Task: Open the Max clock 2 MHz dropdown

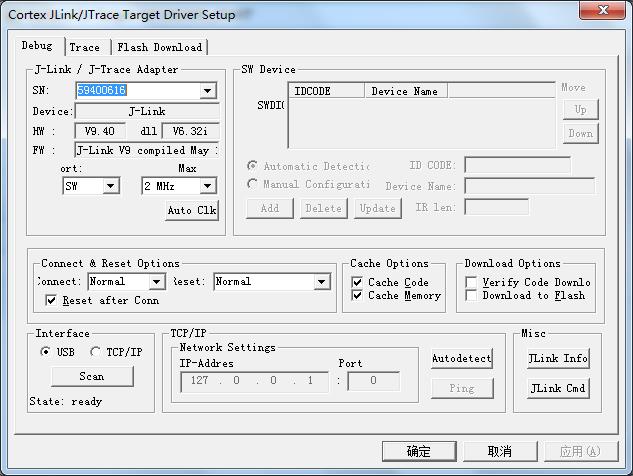Action: pyautogui.click(x=208, y=186)
